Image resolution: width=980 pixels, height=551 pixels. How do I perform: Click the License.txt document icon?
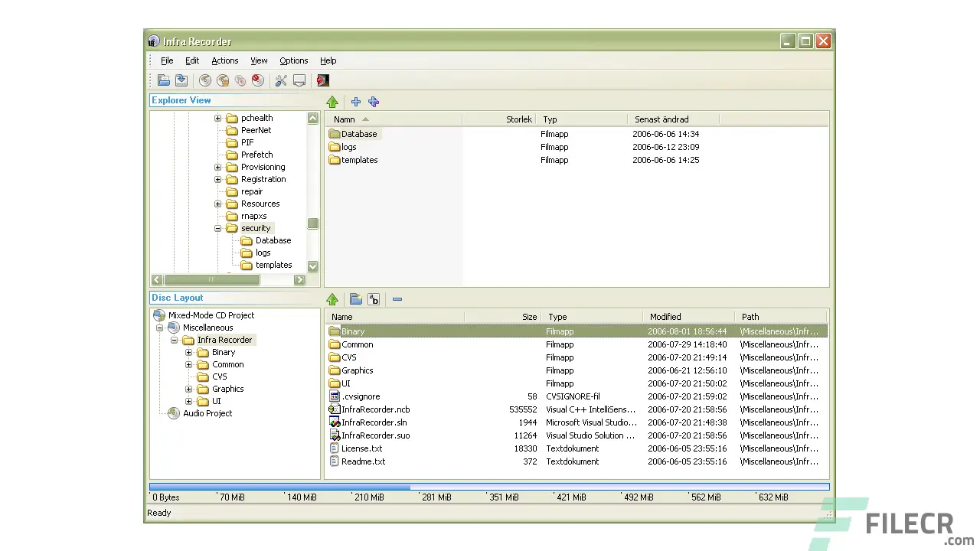click(x=334, y=448)
